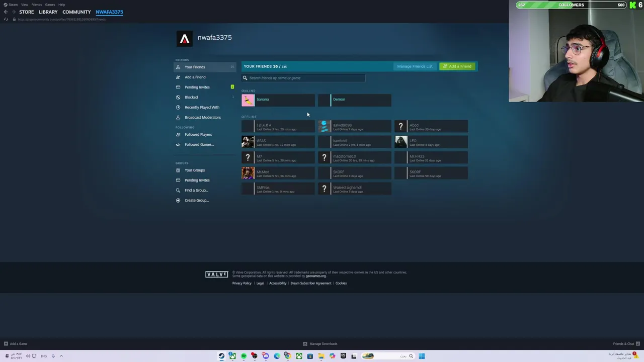
Task: Go back using the Steam back arrow
Action: pyautogui.click(x=6, y=12)
